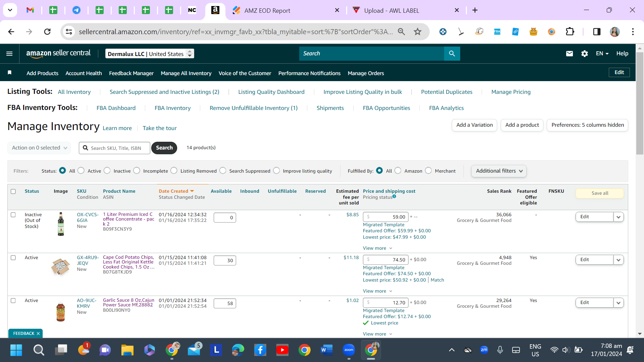
Task: Select the Inactive status filter
Action: [107, 171]
